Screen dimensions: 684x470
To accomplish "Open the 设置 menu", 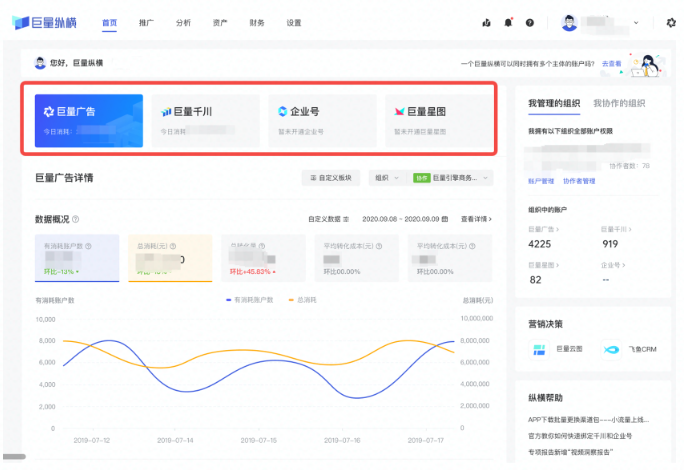I will pyautogui.click(x=294, y=23).
